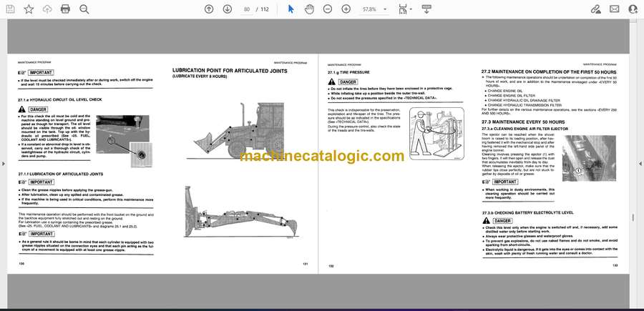
Task: Click the tire inflation worker illustration
Action: pos(436,134)
